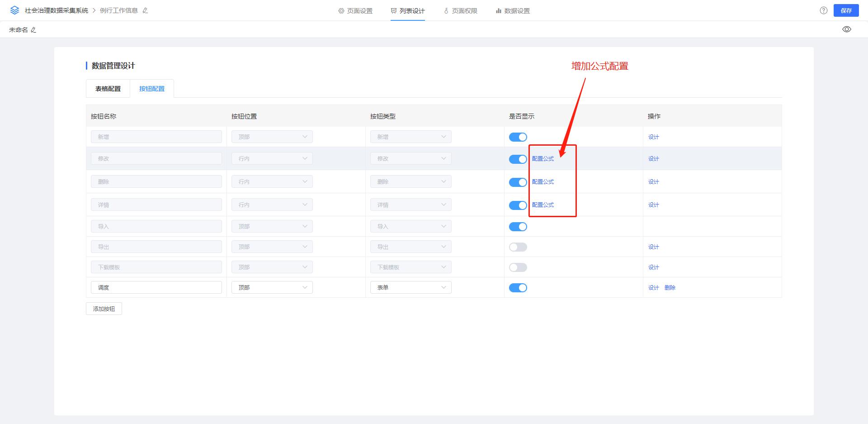This screenshot has height=424, width=868.
Task: Switch to 页面权限 tab
Action: [460, 11]
